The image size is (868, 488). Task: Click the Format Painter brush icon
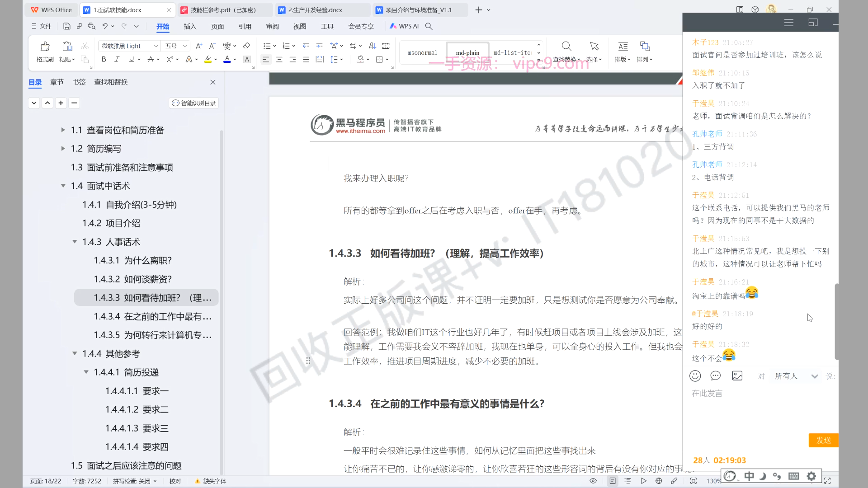45,47
